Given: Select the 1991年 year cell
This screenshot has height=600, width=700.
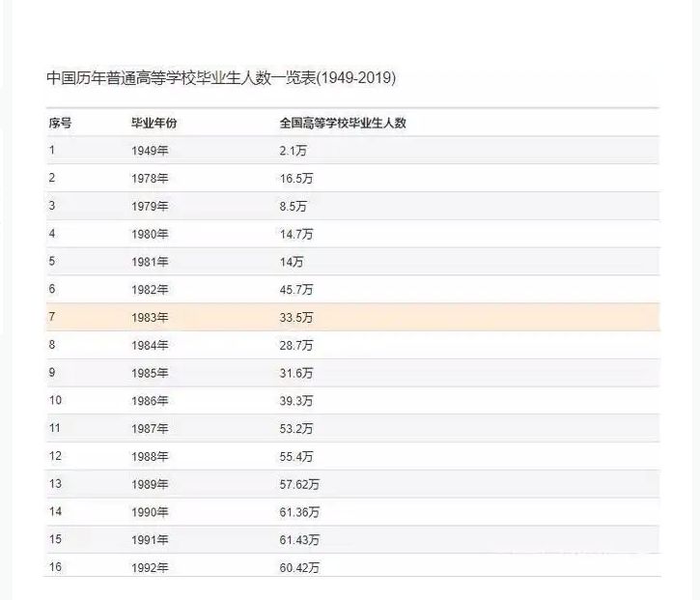Looking at the screenshot, I should [x=150, y=540].
